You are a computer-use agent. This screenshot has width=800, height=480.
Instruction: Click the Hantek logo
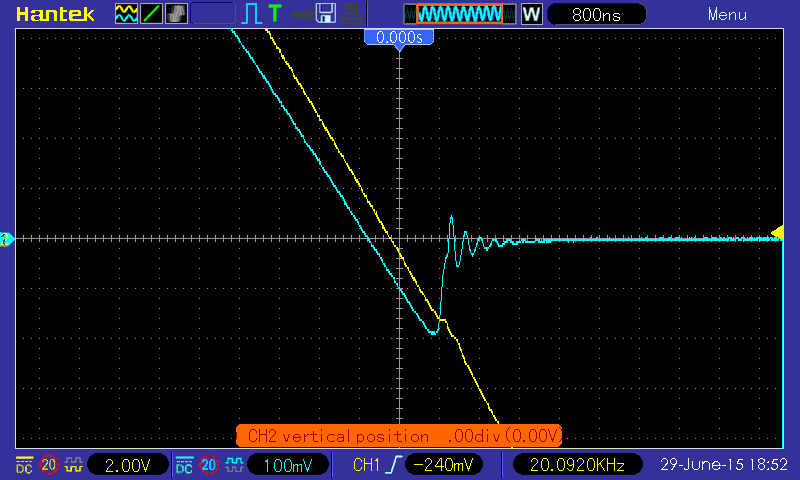coord(55,14)
